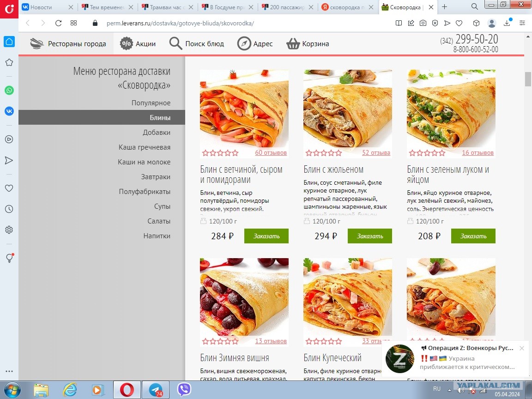Switch to the 200 пассажир tab
This screenshot has height=399, width=532.
point(287,7)
